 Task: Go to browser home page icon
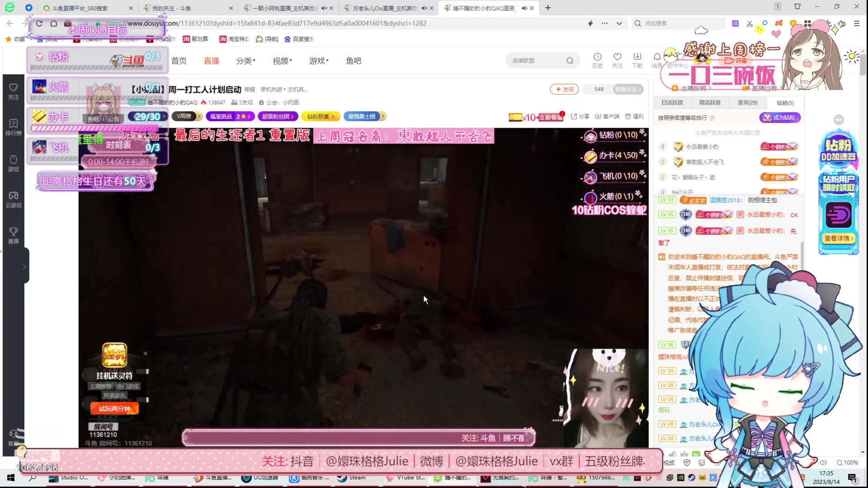(53, 23)
